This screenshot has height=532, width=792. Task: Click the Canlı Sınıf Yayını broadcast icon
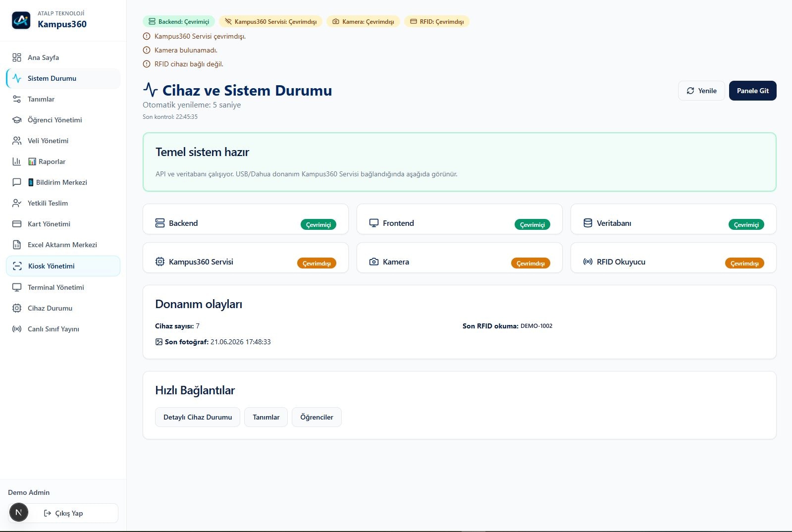[x=17, y=329]
